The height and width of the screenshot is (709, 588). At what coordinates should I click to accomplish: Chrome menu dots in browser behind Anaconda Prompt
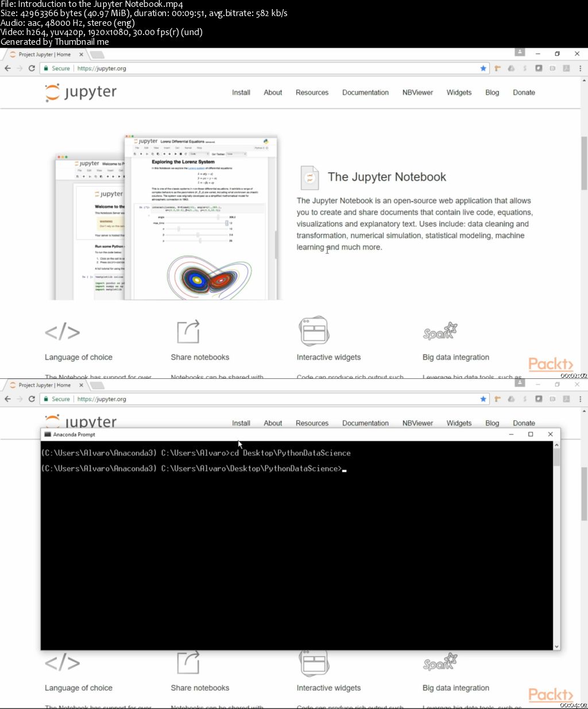click(580, 399)
